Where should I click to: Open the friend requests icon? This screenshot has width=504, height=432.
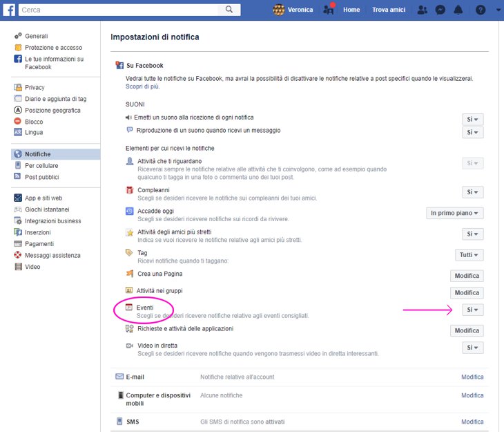(x=422, y=10)
